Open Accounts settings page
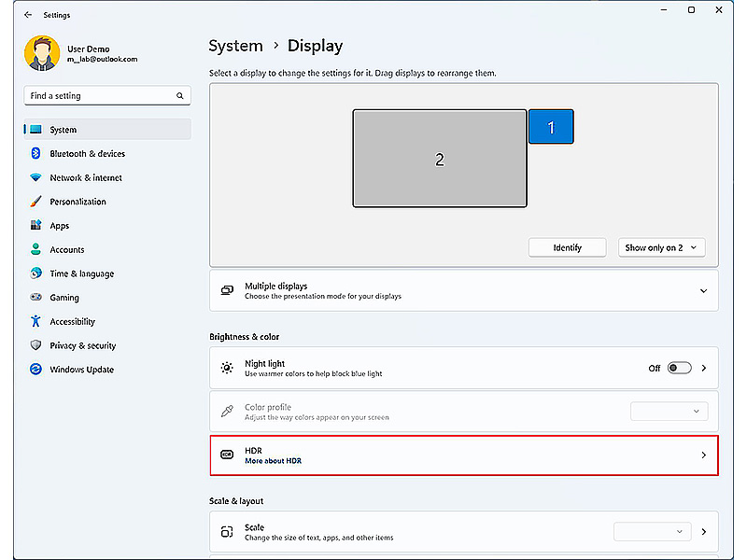This screenshot has width=747, height=560. (107, 249)
